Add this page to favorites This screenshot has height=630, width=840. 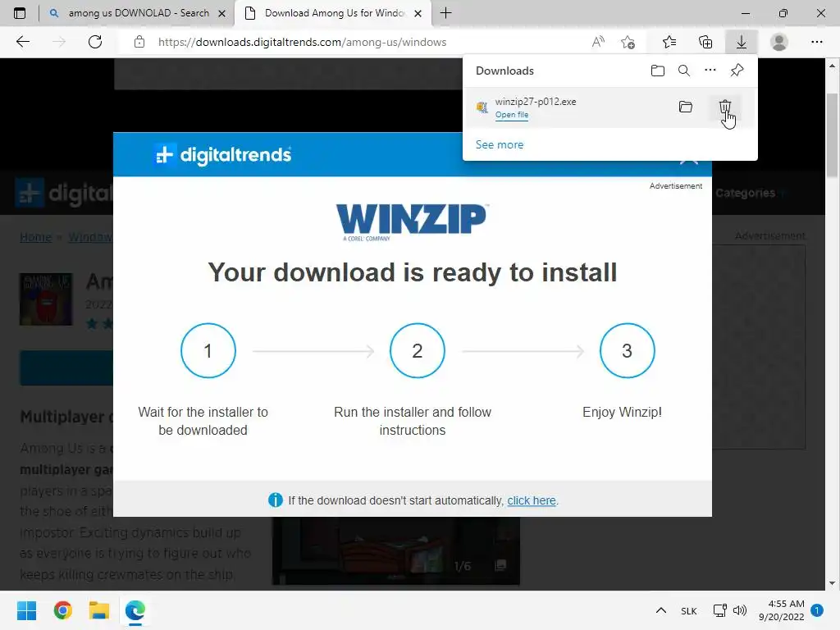[x=628, y=42]
